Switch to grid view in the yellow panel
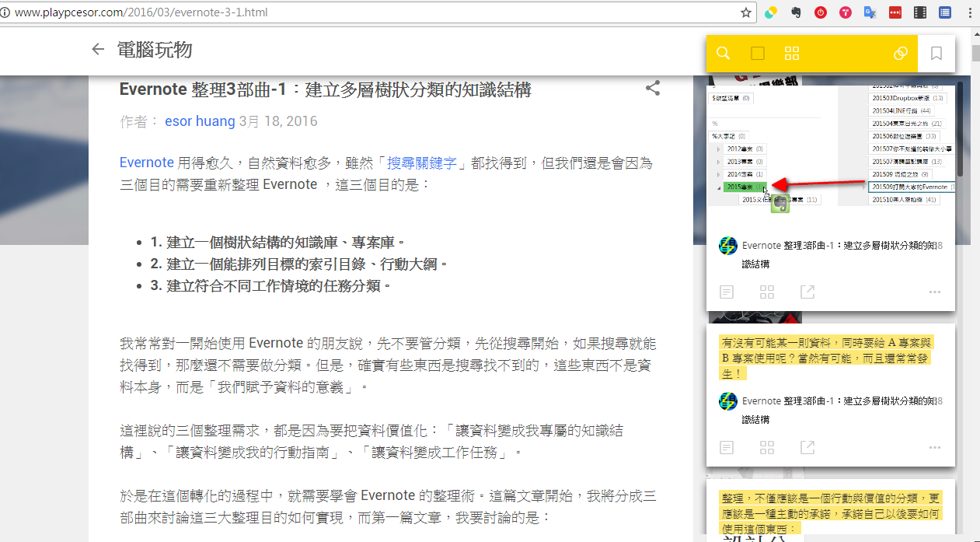This screenshot has height=542, width=980. point(792,53)
